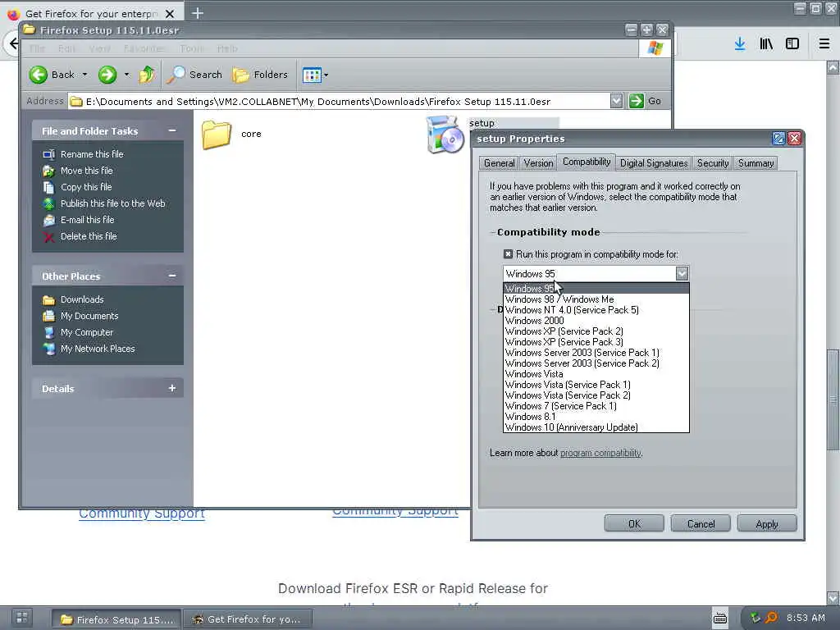
Task: Click the green Go arrow button
Action: click(636, 101)
